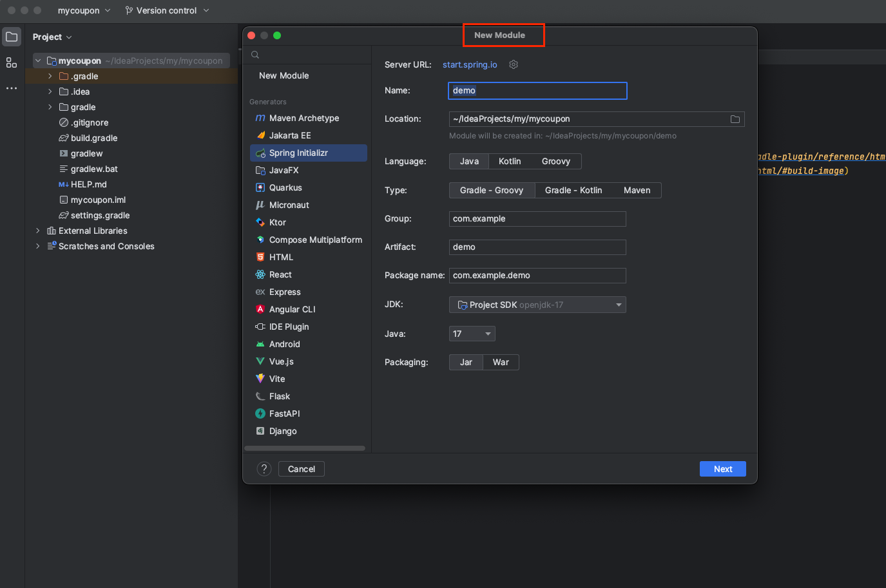Open the start.spring.io server URL link

coord(470,64)
